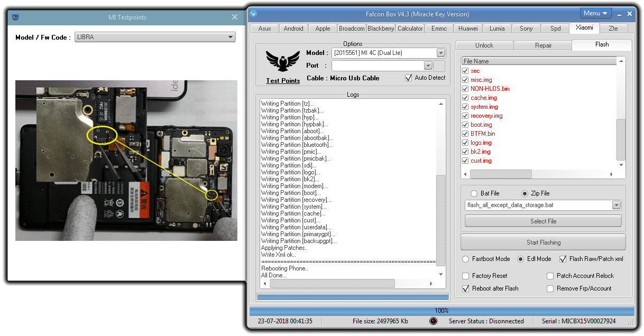Uncheck the boot.img checkbox
Image resolution: width=644 pixels, height=336 pixels.
[465, 125]
